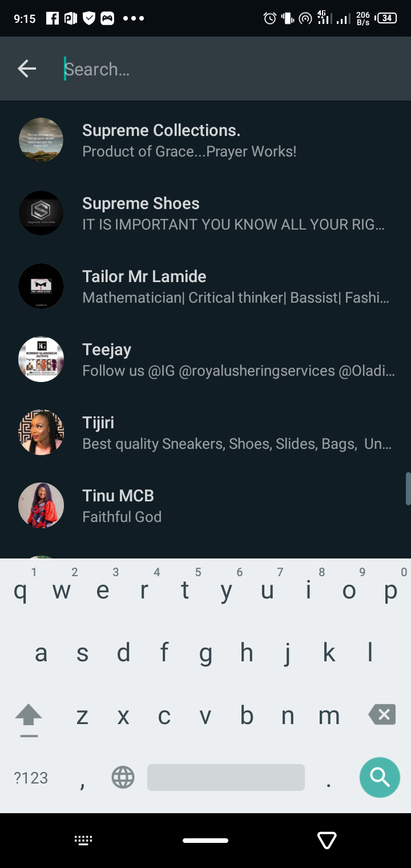Tap the back arrow icon

(27, 69)
